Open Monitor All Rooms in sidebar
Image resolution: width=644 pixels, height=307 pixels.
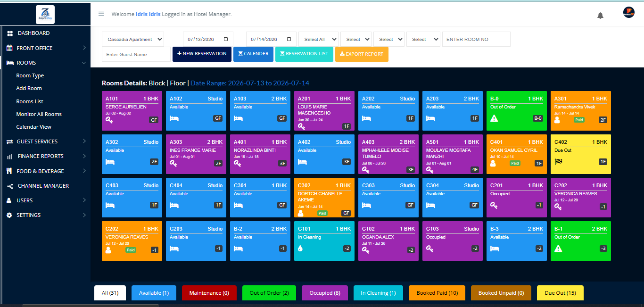click(x=39, y=114)
